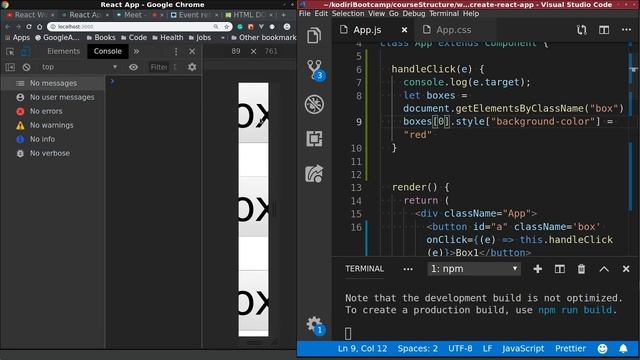The height and width of the screenshot is (360, 640).
Task: Open Source Control view with badge 3
Action: (315, 70)
